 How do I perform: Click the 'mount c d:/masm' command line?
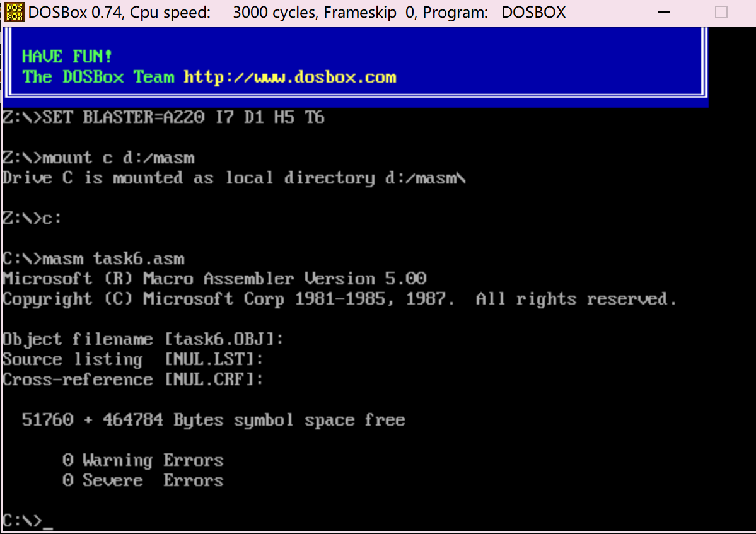tap(98, 158)
